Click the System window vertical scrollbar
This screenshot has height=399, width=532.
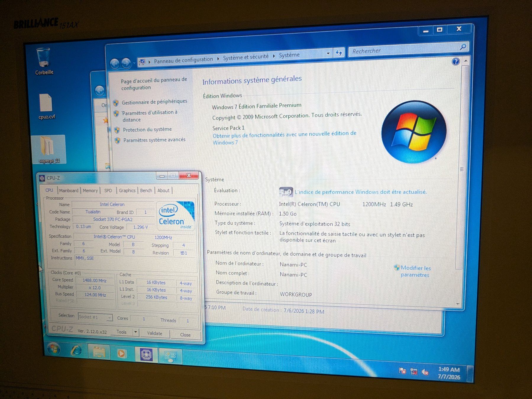[x=462, y=167]
